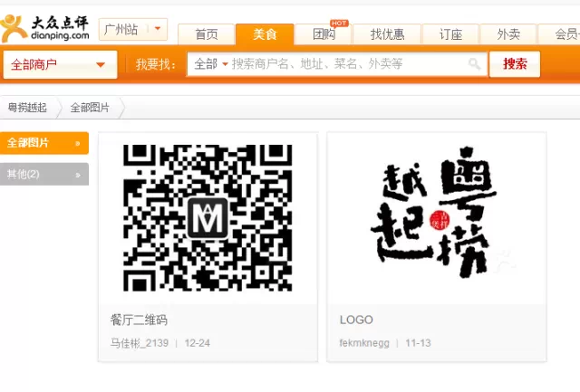Go to the 首页 tab

[x=206, y=34]
